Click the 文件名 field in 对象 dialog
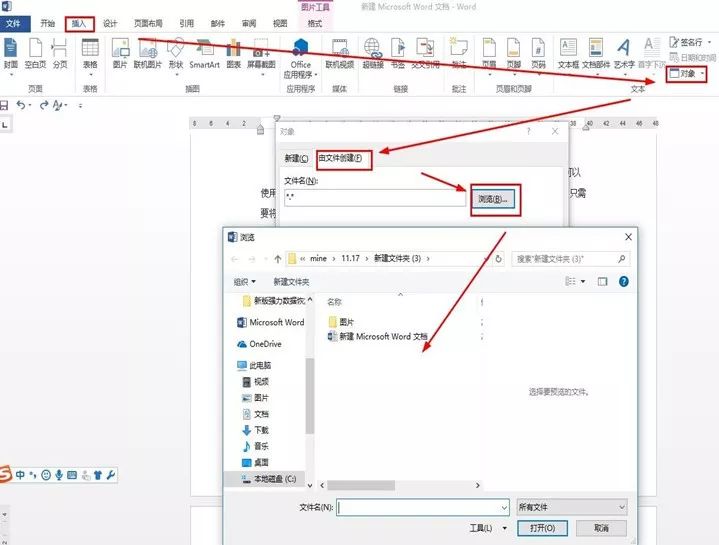719x545 pixels. pyautogui.click(x=375, y=198)
